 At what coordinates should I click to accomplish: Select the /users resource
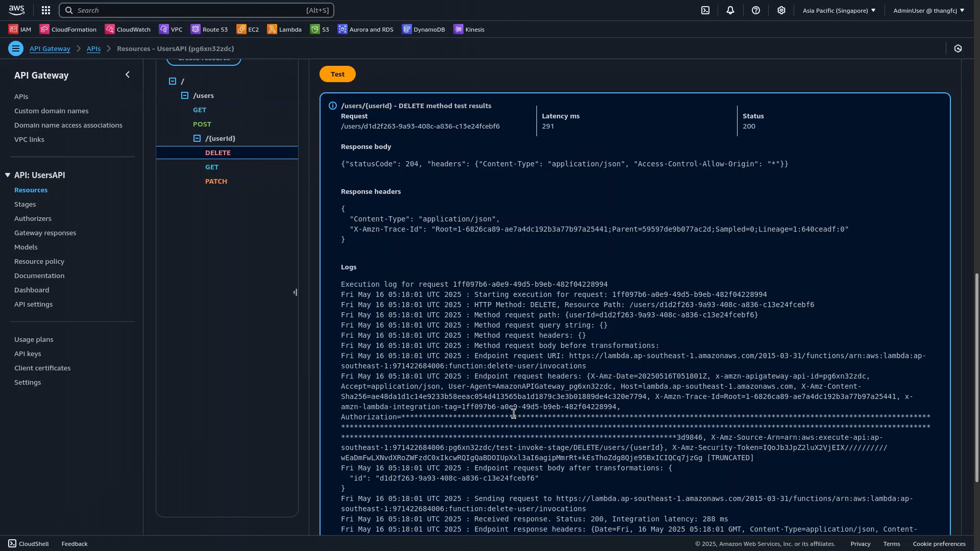click(203, 95)
